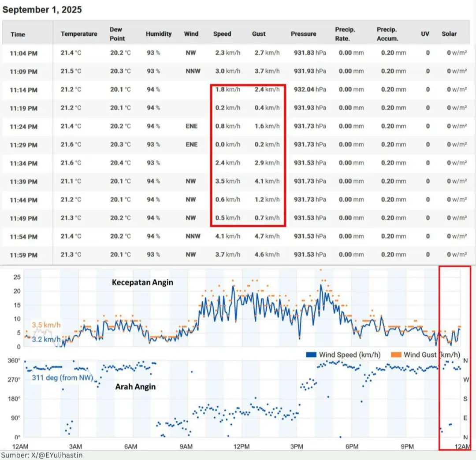
Task: Click the 311 deg (from NW) tooltip
Action: (61, 378)
